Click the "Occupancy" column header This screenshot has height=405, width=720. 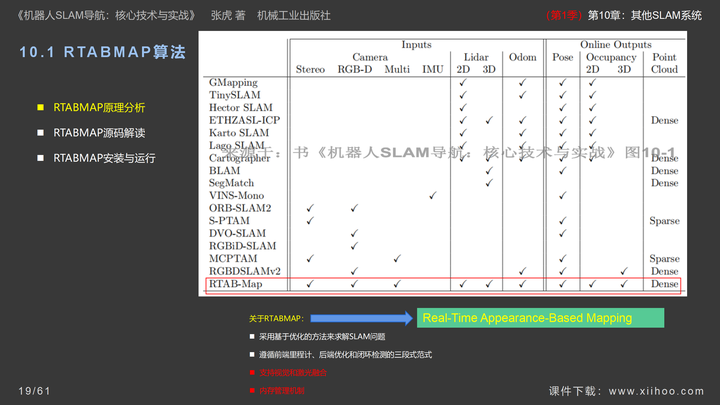pyautogui.click(x=611, y=57)
